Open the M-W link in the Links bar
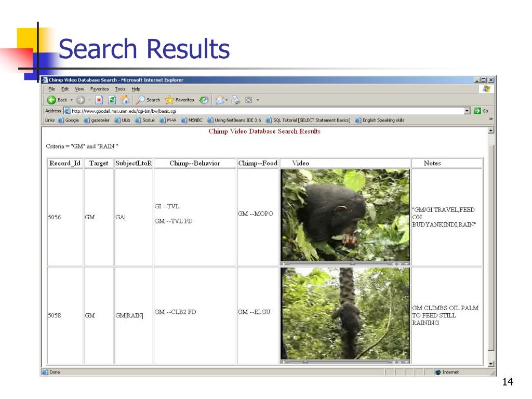The height and width of the screenshot is (399, 532). [168, 120]
